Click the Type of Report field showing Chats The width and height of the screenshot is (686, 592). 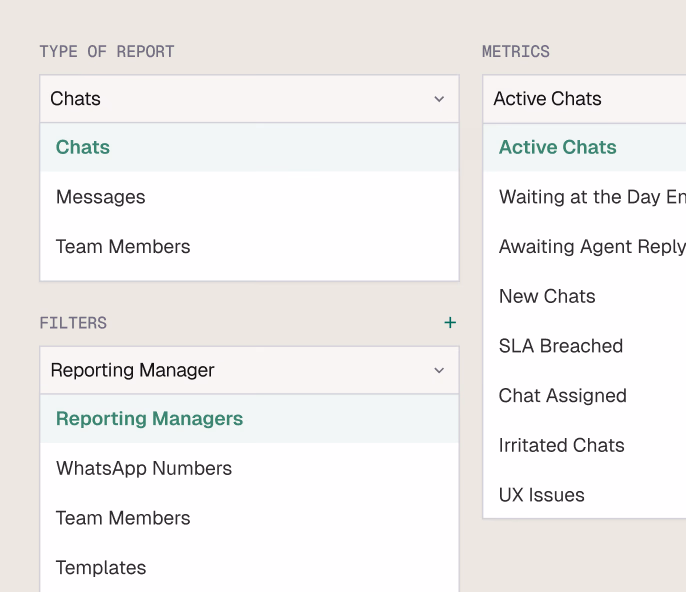click(230, 99)
